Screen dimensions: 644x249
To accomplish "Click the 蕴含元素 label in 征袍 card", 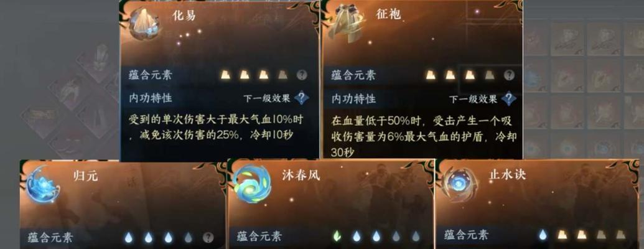I will (353, 75).
